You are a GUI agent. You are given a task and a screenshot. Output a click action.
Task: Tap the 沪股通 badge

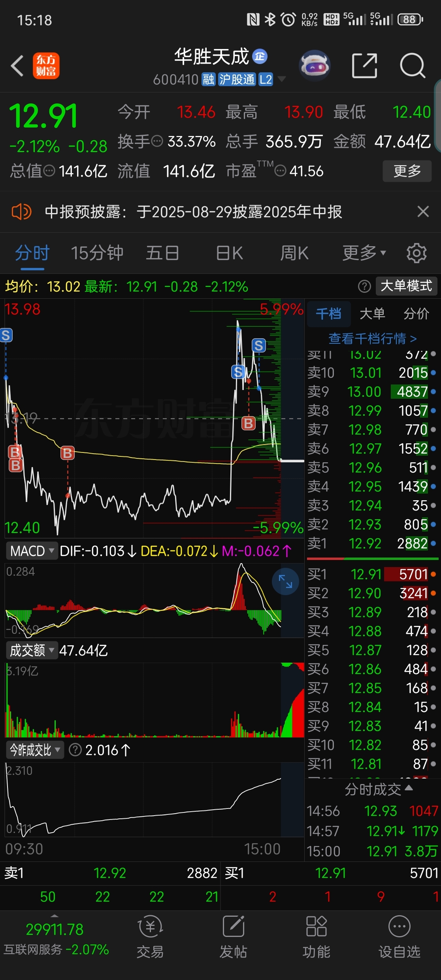(237, 79)
